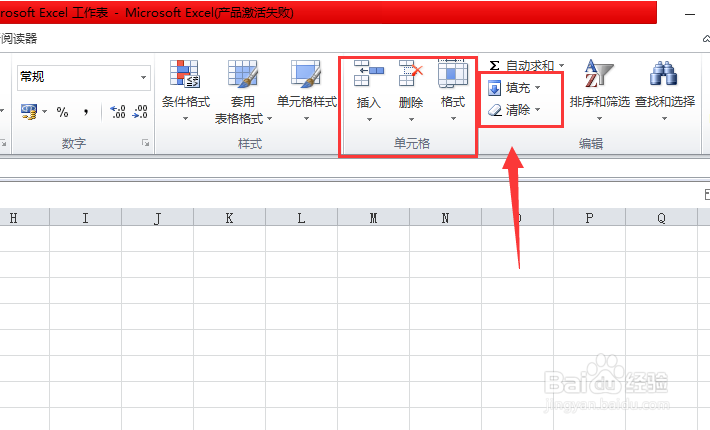Image resolution: width=710 pixels, height=430 pixels.
Task: Expand the accounting format dropdown arrow
Action: [44, 111]
